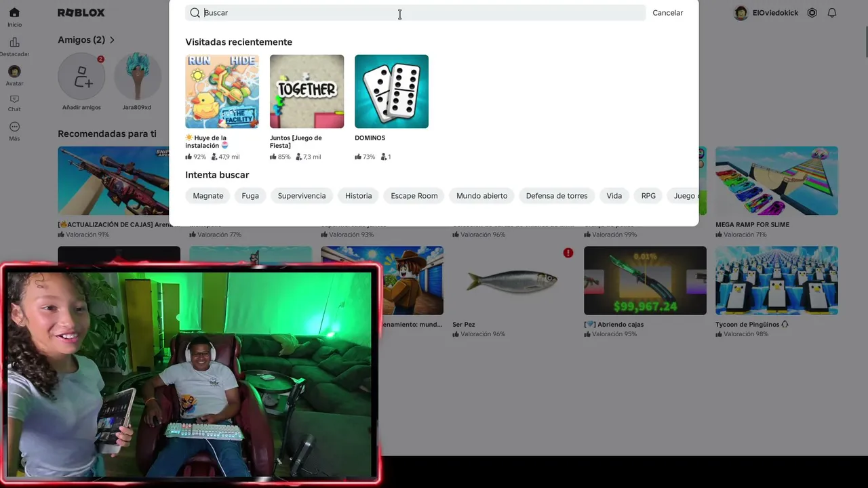Open the MEGA RAMP FOR SLIME thumbnail
The height and width of the screenshot is (488, 868).
[x=776, y=181]
